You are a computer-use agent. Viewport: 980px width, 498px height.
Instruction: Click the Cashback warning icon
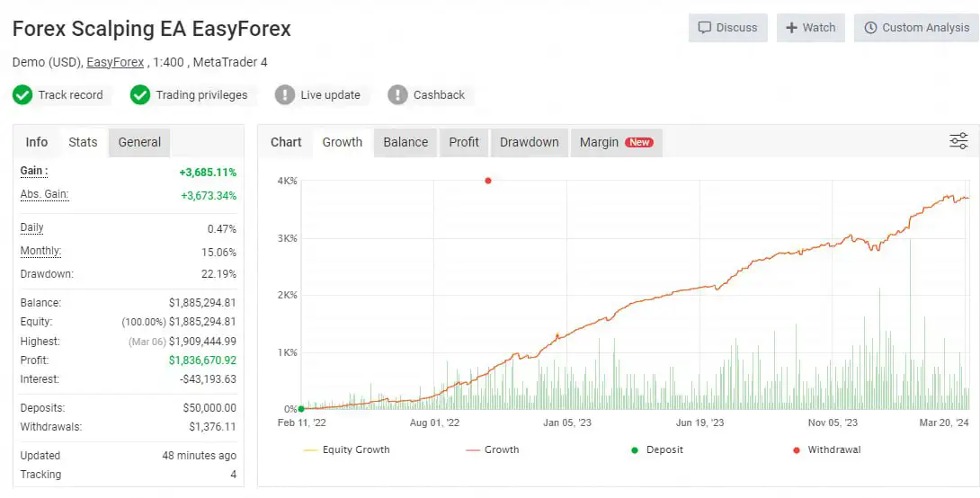(x=397, y=94)
